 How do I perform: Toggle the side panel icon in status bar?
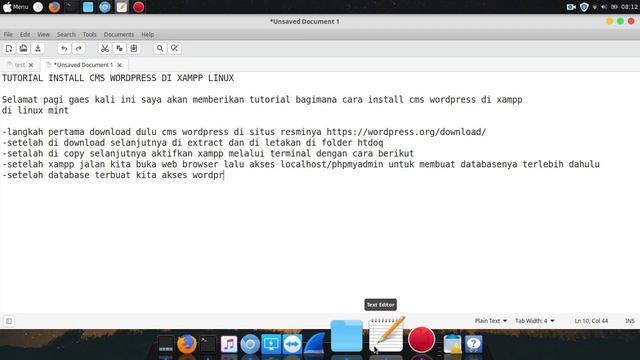click(9, 321)
